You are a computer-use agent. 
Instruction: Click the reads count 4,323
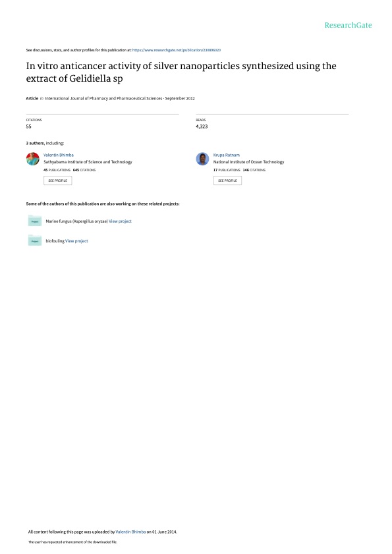202,126
